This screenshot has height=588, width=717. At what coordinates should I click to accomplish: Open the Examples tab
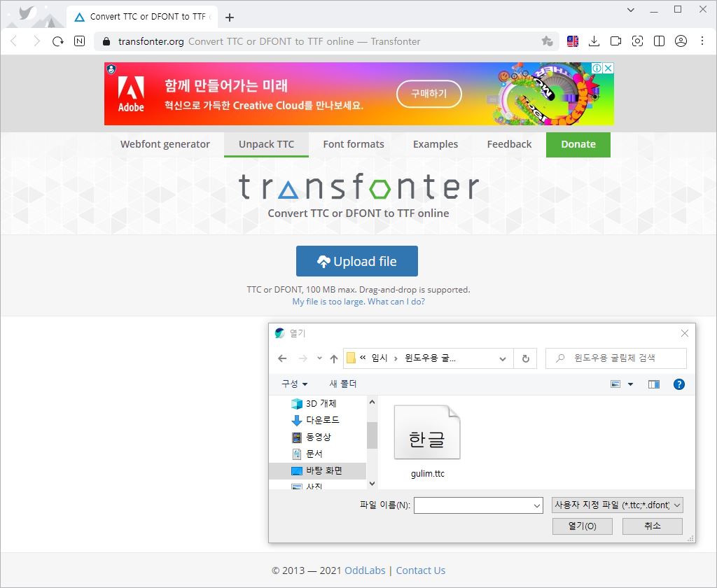tap(436, 144)
